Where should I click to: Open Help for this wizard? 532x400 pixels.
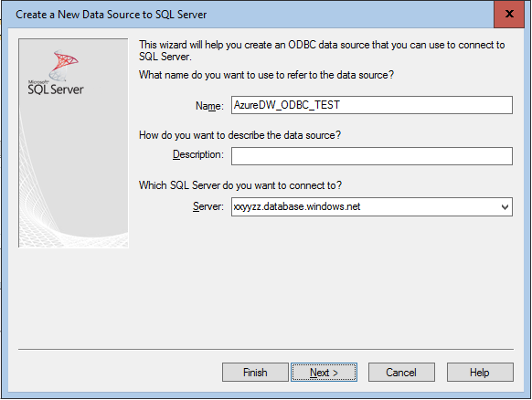point(480,373)
